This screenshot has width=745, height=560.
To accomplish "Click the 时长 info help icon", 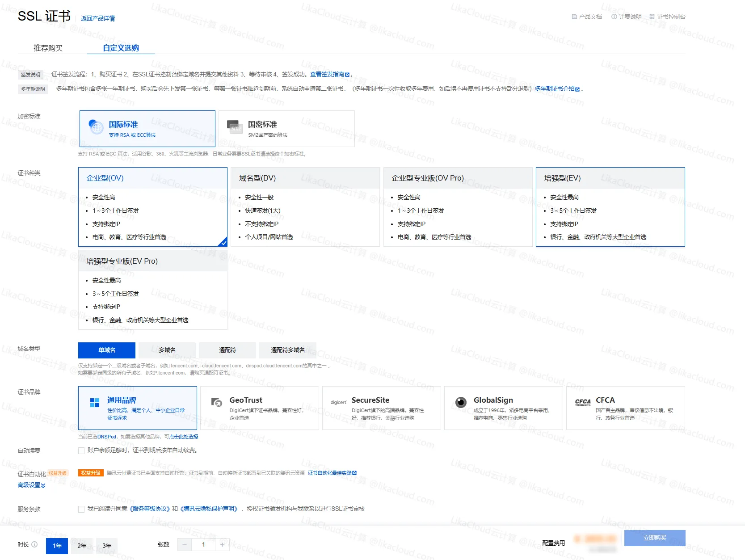I will [x=35, y=544].
